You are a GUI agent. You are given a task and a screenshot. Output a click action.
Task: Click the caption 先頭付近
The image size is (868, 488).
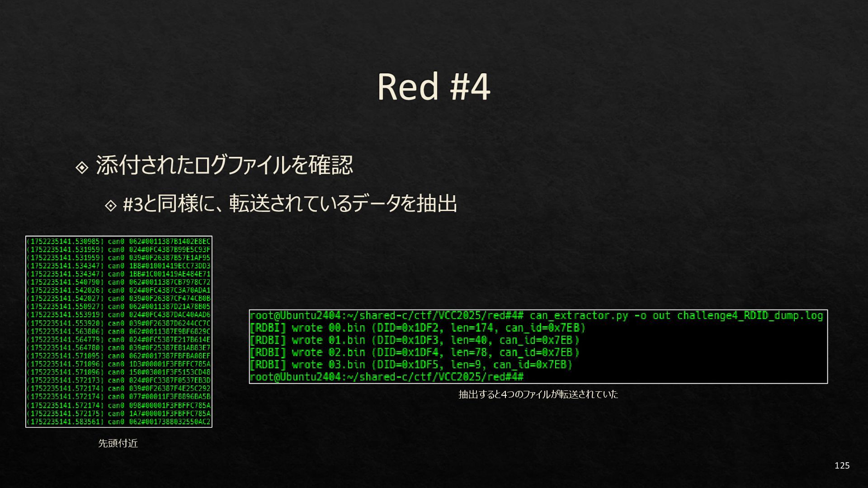pos(118,443)
